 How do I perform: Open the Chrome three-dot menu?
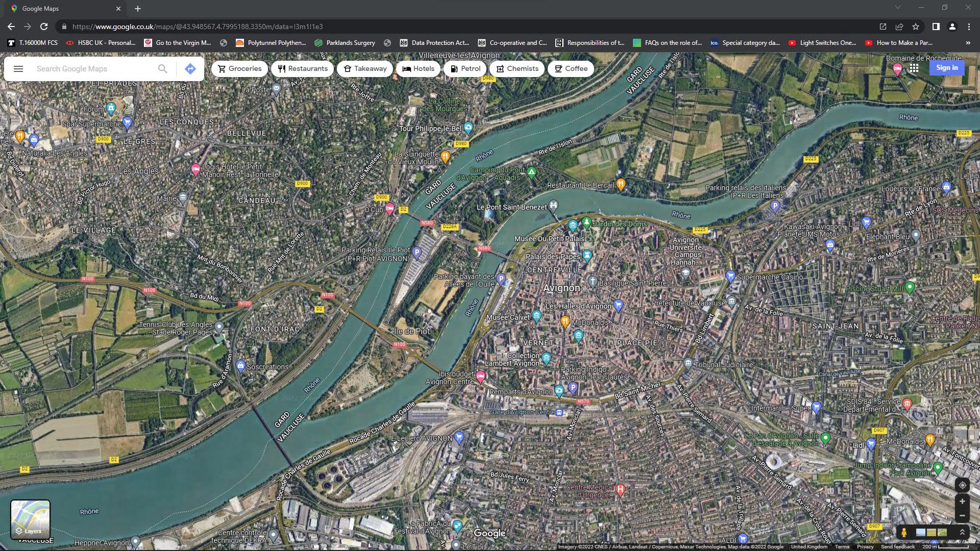(969, 27)
